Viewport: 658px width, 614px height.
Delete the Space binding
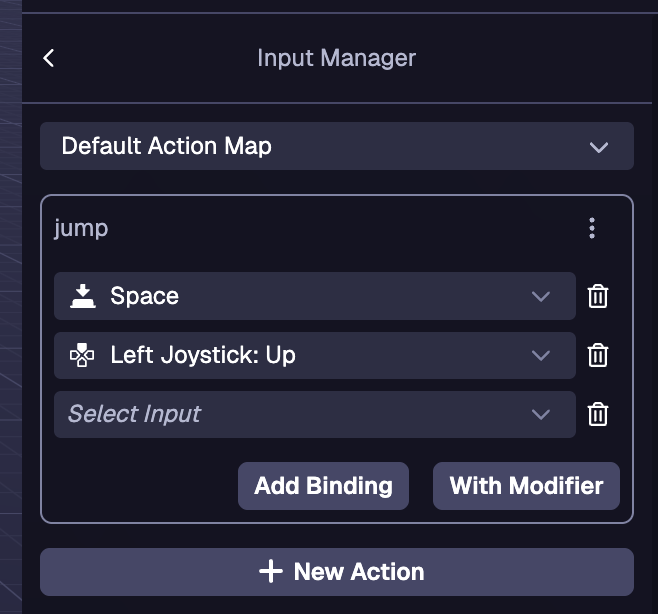pyautogui.click(x=598, y=296)
